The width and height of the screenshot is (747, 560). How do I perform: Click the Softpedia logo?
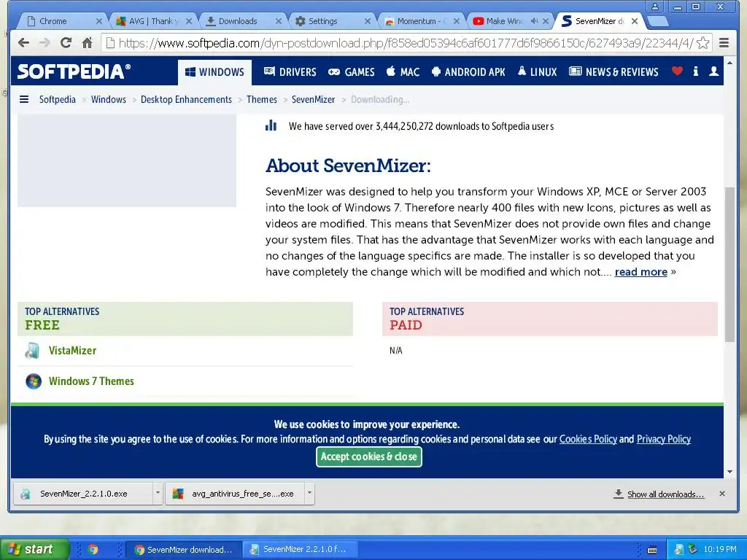point(74,71)
